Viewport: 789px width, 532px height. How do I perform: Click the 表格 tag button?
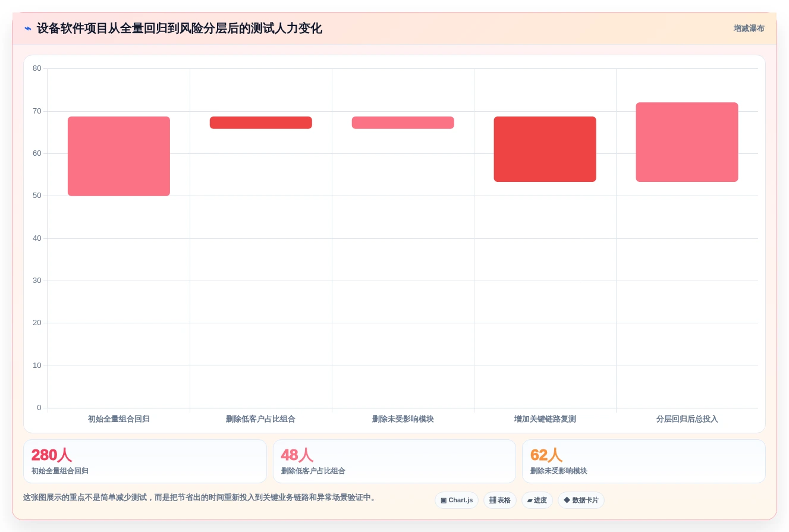click(x=500, y=500)
